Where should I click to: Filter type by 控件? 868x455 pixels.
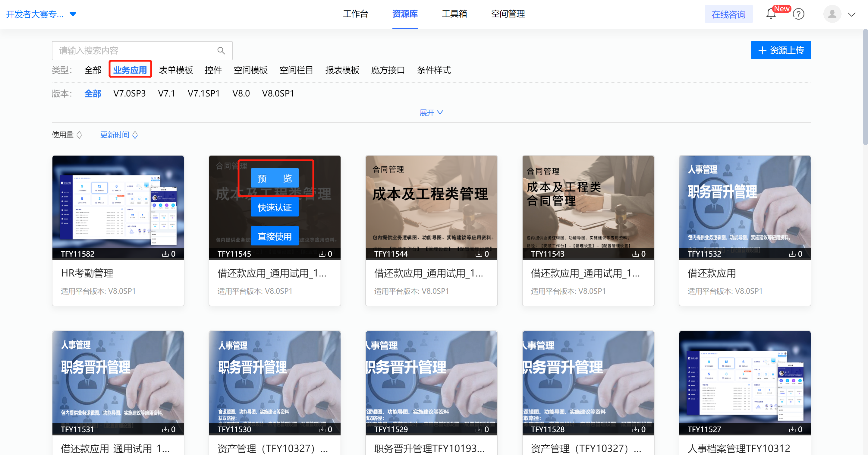(213, 70)
